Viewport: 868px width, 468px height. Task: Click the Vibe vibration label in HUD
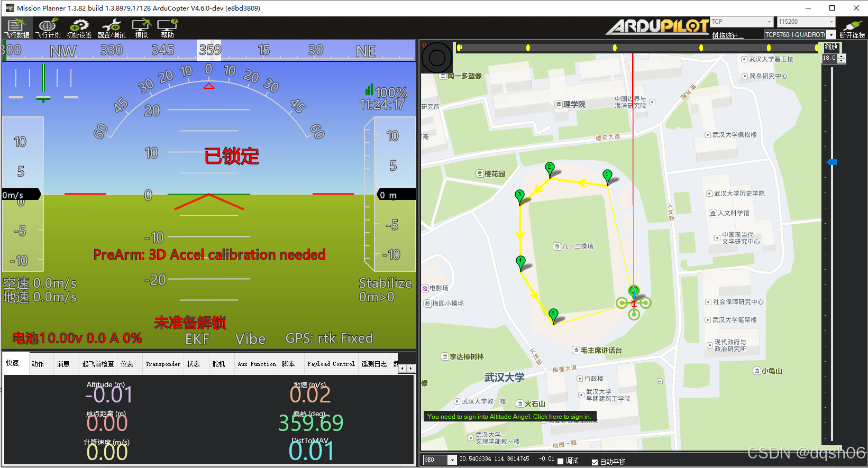[x=250, y=339]
